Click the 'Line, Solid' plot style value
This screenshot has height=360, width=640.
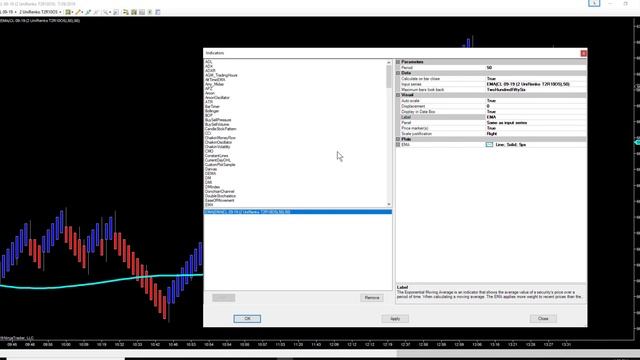510,144
